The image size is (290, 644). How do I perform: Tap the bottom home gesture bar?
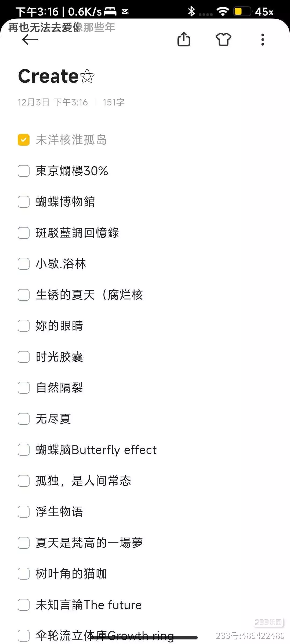pyautogui.click(x=145, y=638)
